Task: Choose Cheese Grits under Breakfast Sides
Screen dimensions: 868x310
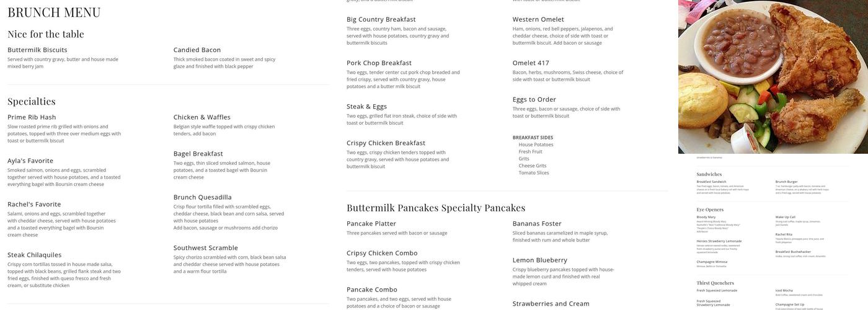Action: click(x=533, y=166)
